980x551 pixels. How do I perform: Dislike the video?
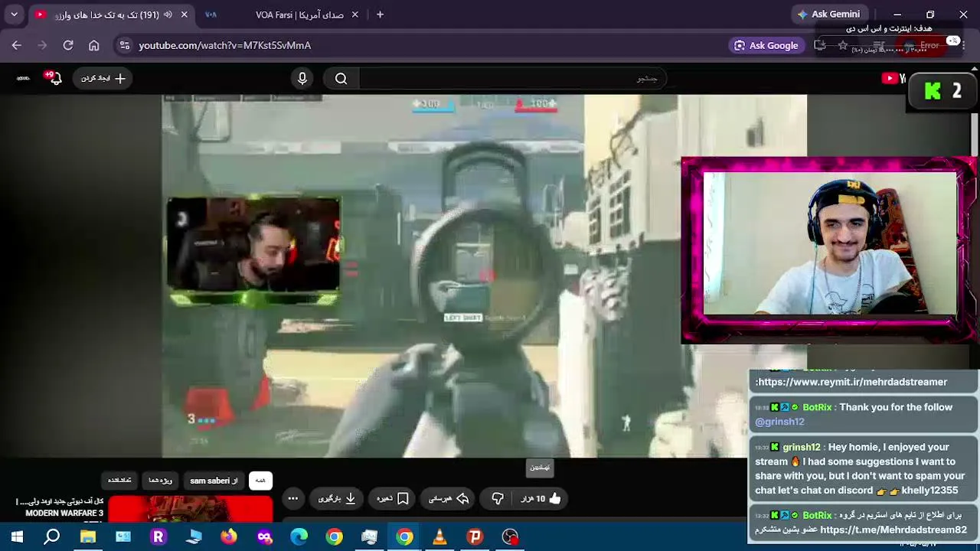(x=498, y=499)
